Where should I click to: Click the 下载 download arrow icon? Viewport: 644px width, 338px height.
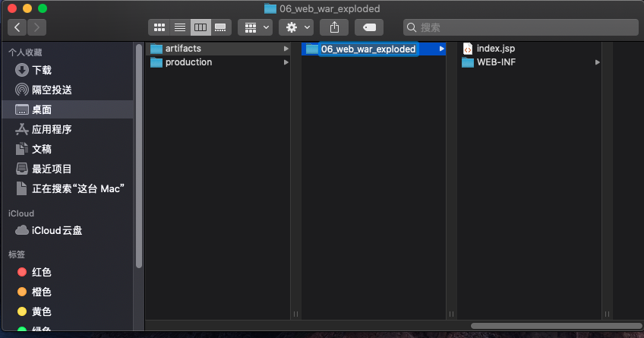tap(22, 70)
